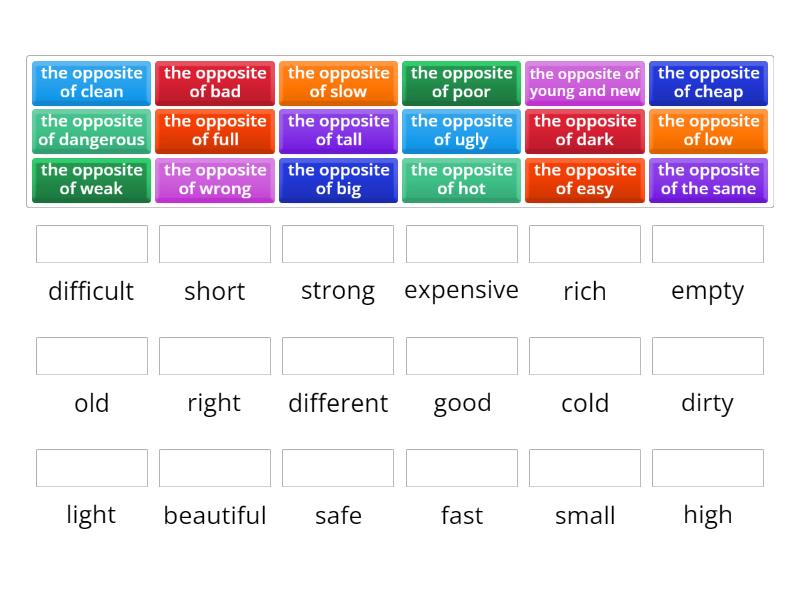Screen dimensions: 800x600
Task: Select 'opposite of young and new' tile
Action: [585, 83]
